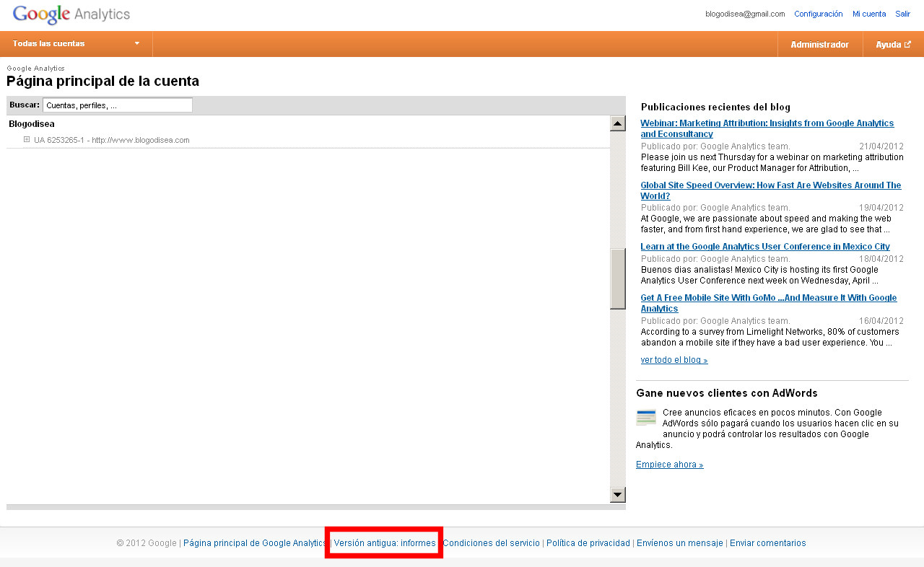Expand the UA 6253265-1 account tree node
Screen dimensions: 924x567
tap(27, 139)
